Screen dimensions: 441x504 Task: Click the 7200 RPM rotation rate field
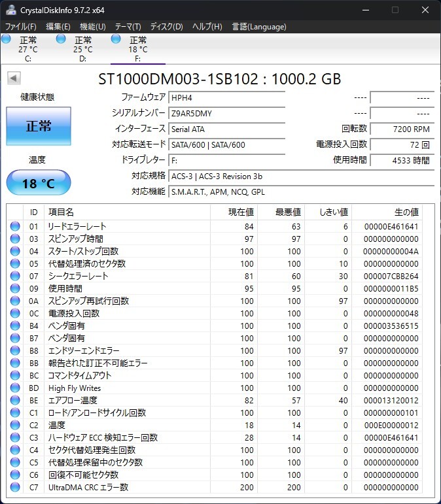point(402,129)
